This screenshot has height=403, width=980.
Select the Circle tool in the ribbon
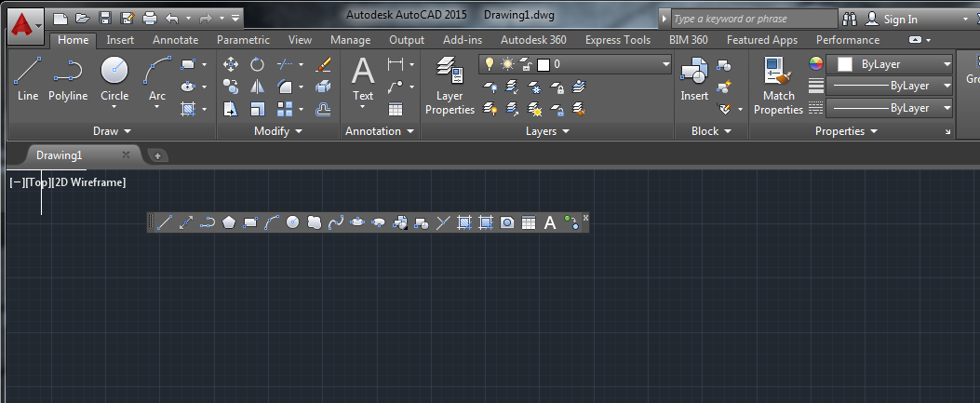(114, 79)
